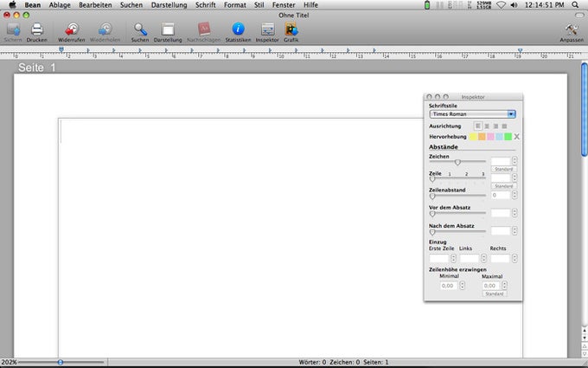This screenshot has height=368, width=588.
Task: Click the zoom slider at 202%
Action: click(61, 362)
